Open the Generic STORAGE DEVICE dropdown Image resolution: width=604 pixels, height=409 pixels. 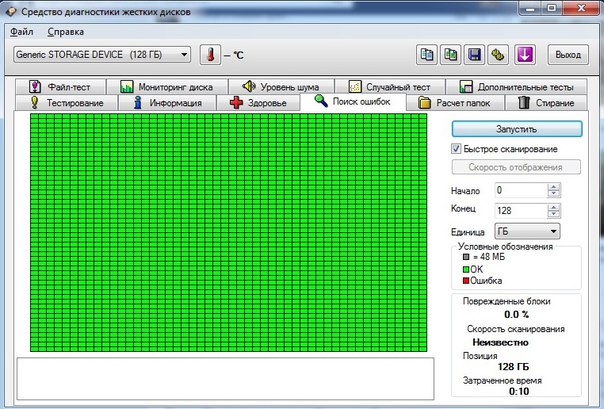[x=102, y=53]
